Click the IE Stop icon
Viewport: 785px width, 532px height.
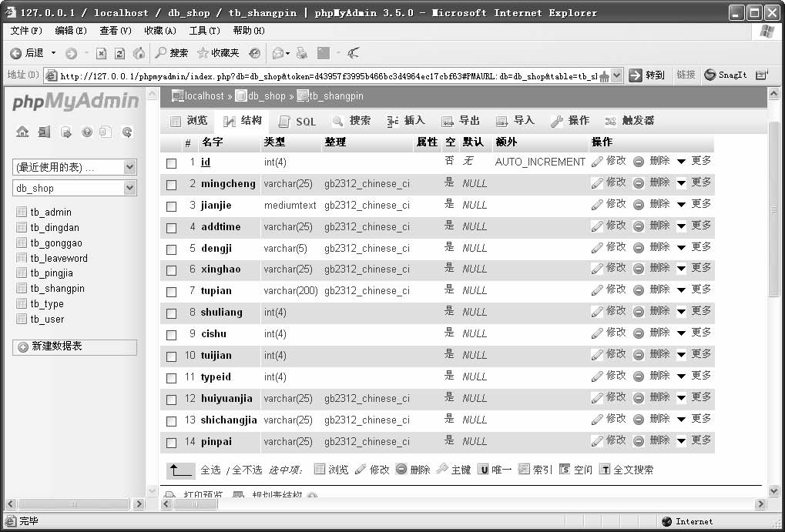[x=101, y=54]
